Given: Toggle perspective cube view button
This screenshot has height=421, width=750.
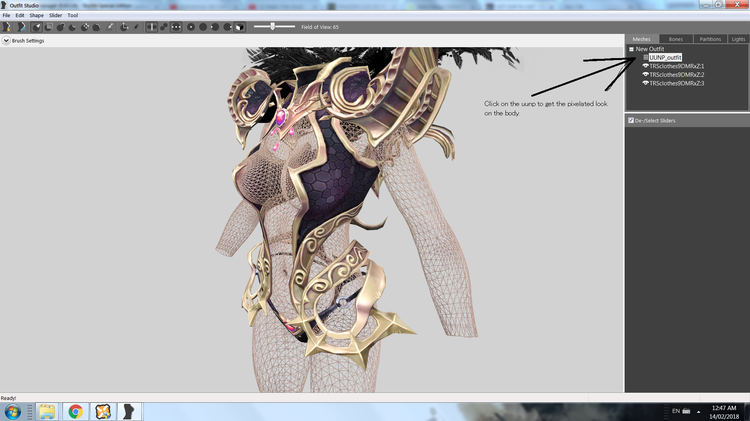Looking at the screenshot, I should 240,27.
